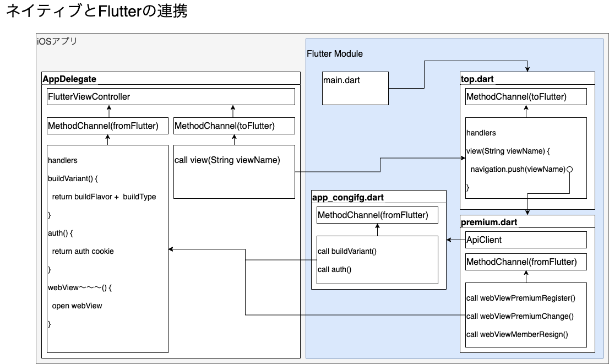
Task: Click the circle connector beside navigation.push
Action: pyautogui.click(x=570, y=170)
